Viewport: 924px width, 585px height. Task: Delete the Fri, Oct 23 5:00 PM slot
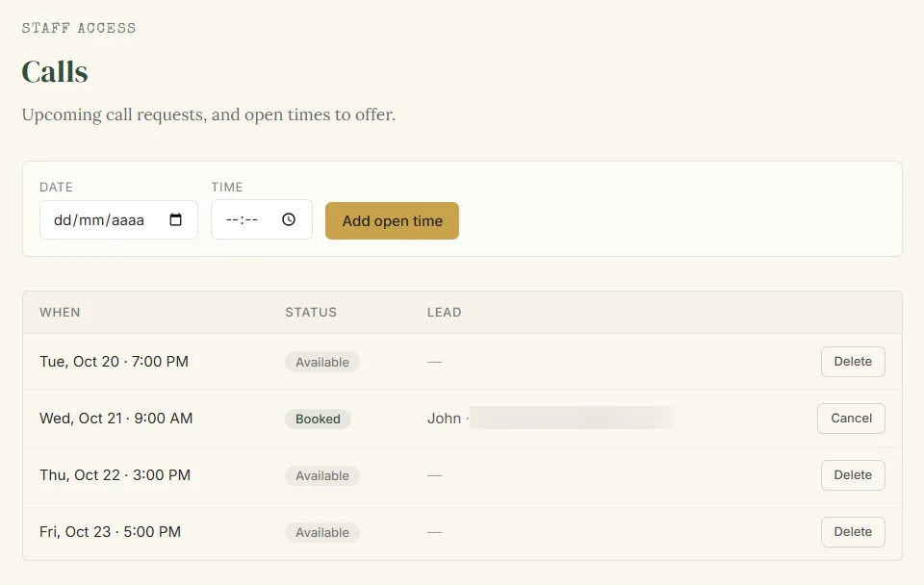coord(853,532)
